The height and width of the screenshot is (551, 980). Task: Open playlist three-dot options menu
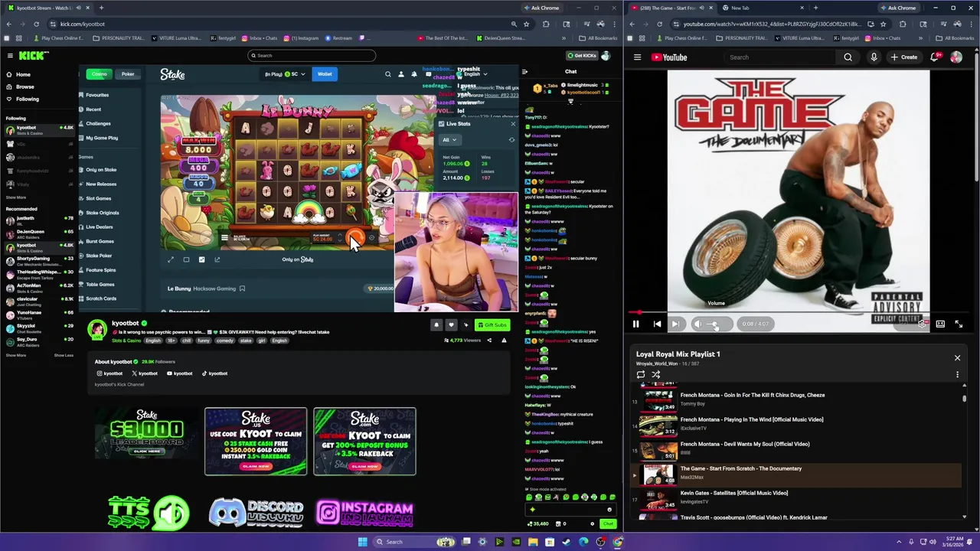[x=957, y=375]
